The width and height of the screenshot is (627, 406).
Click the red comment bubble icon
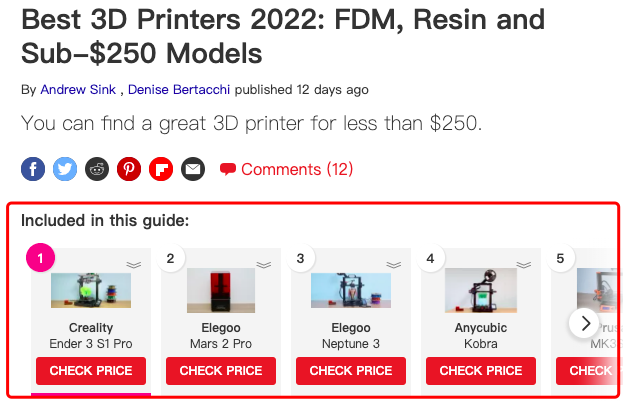[228, 169]
